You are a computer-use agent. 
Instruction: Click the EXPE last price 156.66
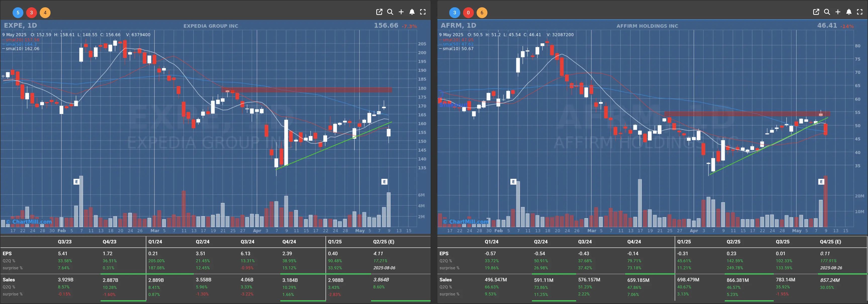[386, 26]
